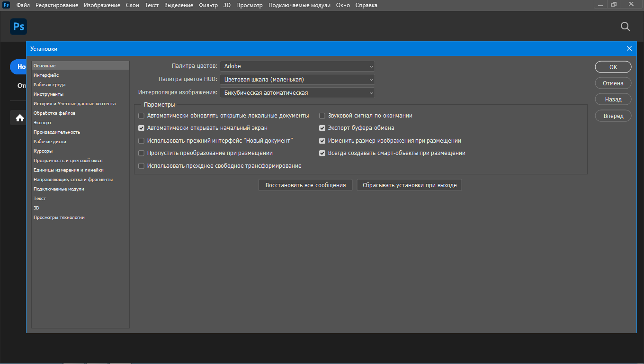This screenshot has height=364, width=644.
Task: Uncheck Экспорт буфера обмена
Action: click(x=322, y=128)
